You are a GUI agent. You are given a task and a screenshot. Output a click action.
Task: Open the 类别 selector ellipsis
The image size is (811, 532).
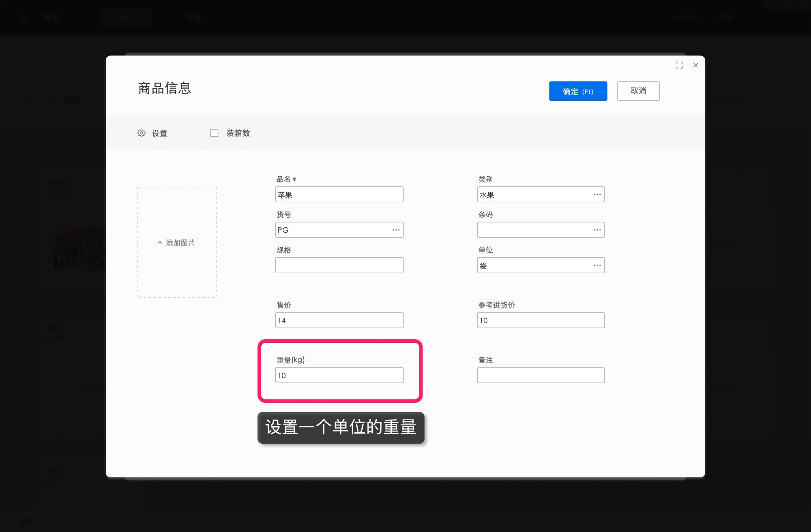[x=597, y=194]
